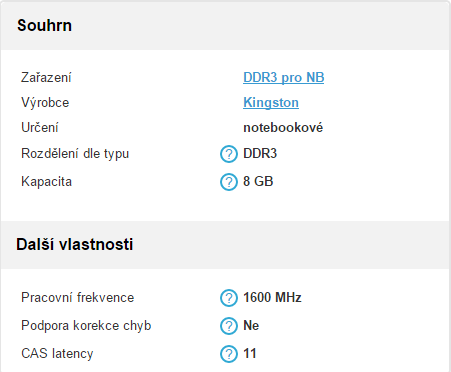Select the 1600 MHz frequency value
The height and width of the screenshot is (372, 451).
pos(272,297)
